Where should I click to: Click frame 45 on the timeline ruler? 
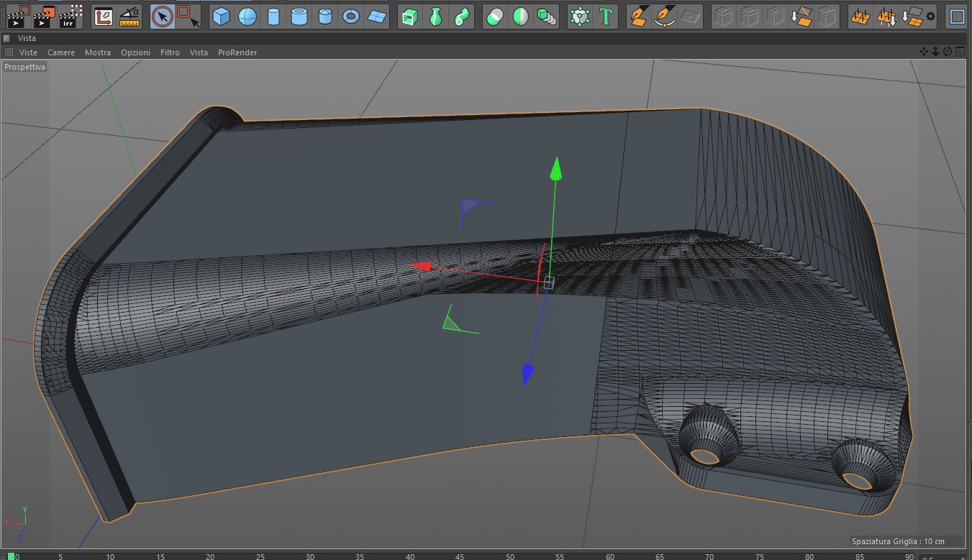click(460, 556)
